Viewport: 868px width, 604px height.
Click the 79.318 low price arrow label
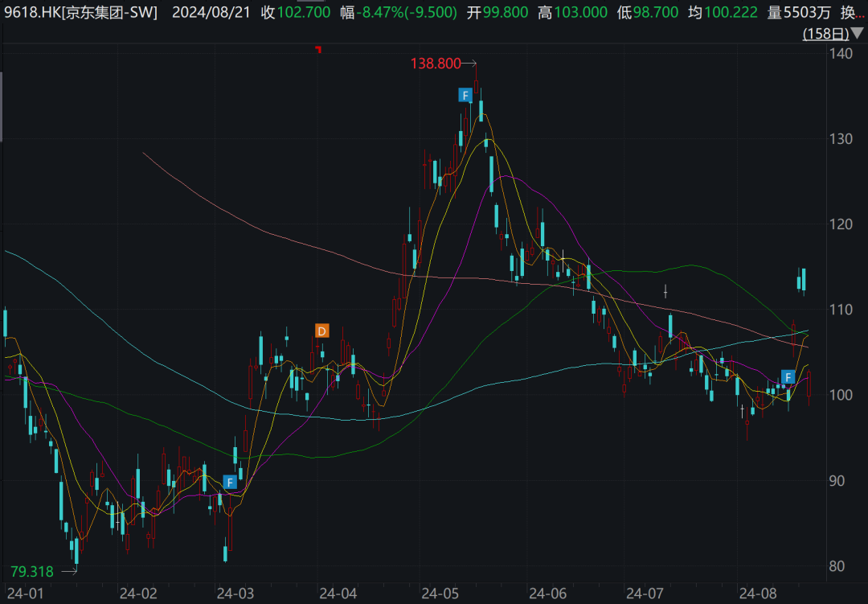pos(43,571)
